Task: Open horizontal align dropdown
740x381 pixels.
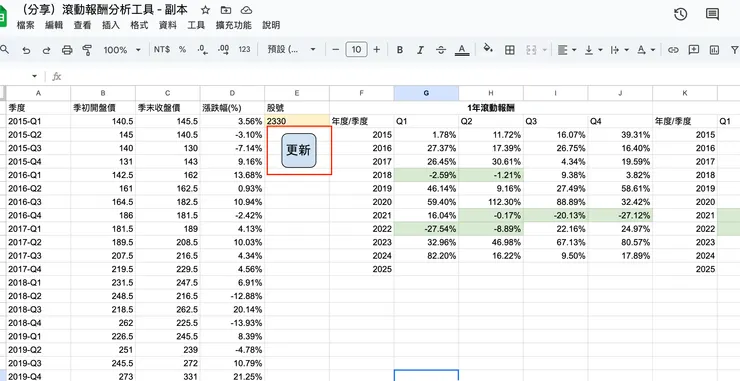Action: tap(567, 50)
